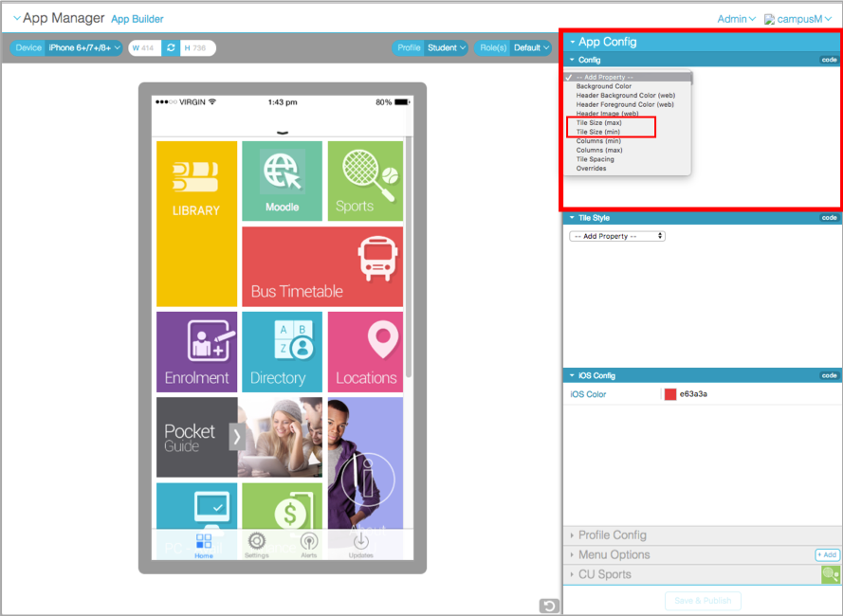Collapse the Config section
The width and height of the screenshot is (843, 616).
(572, 60)
